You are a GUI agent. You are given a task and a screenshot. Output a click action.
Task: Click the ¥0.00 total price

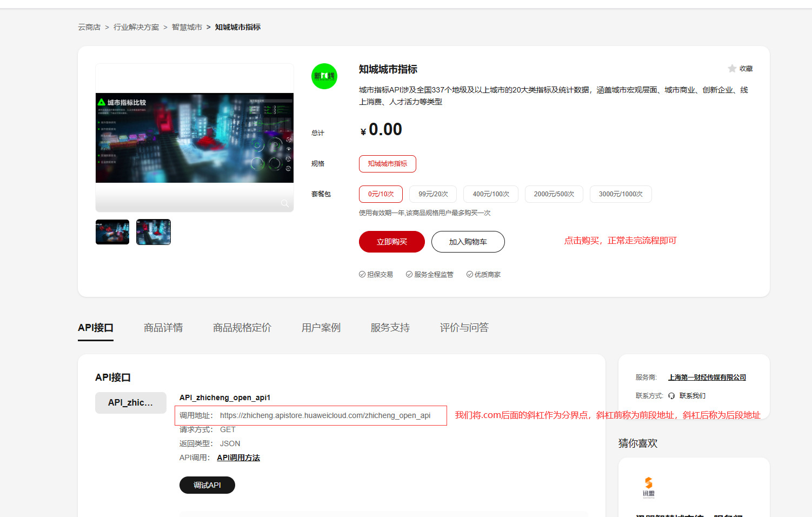pos(381,130)
